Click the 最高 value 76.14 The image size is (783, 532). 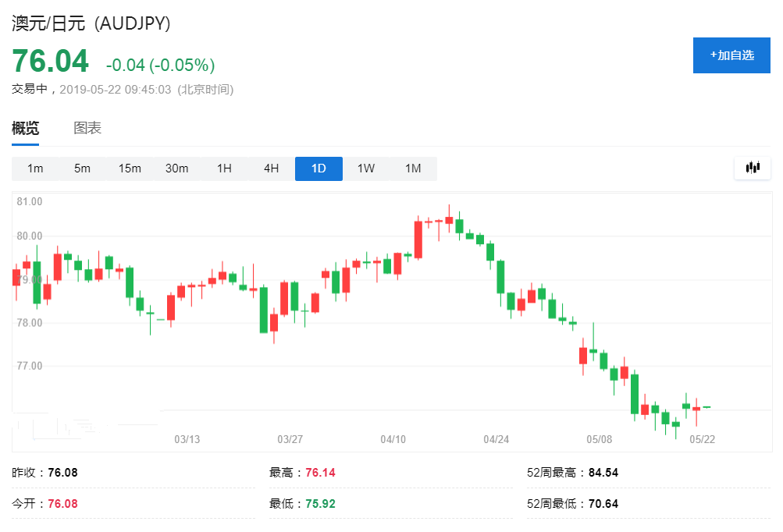click(x=320, y=473)
